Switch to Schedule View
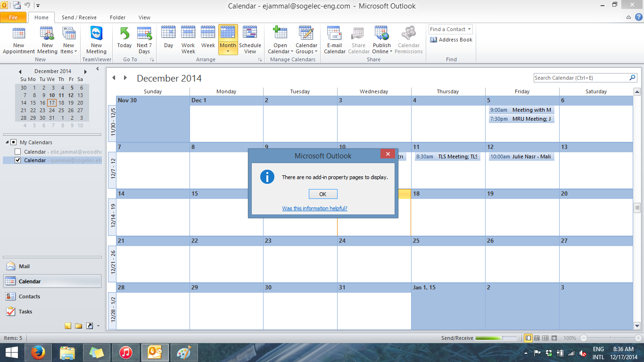Viewport: 644px width, 362px height. coord(250,41)
